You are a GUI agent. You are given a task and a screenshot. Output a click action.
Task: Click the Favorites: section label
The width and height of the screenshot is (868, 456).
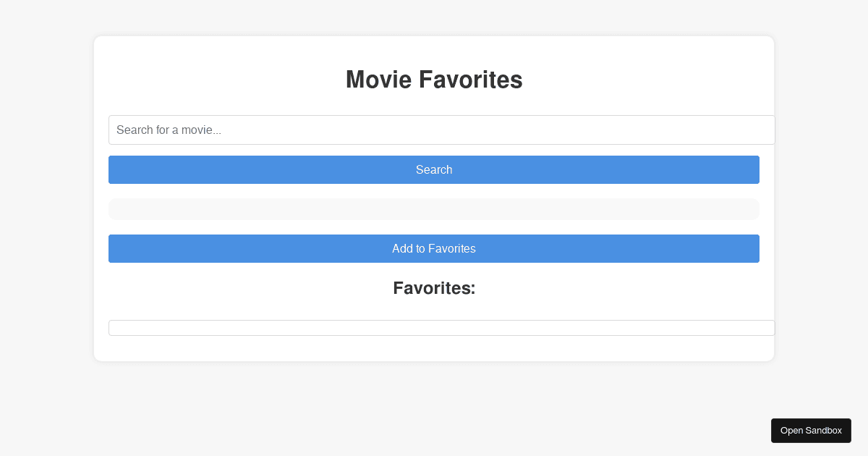(x=434, y=287)
